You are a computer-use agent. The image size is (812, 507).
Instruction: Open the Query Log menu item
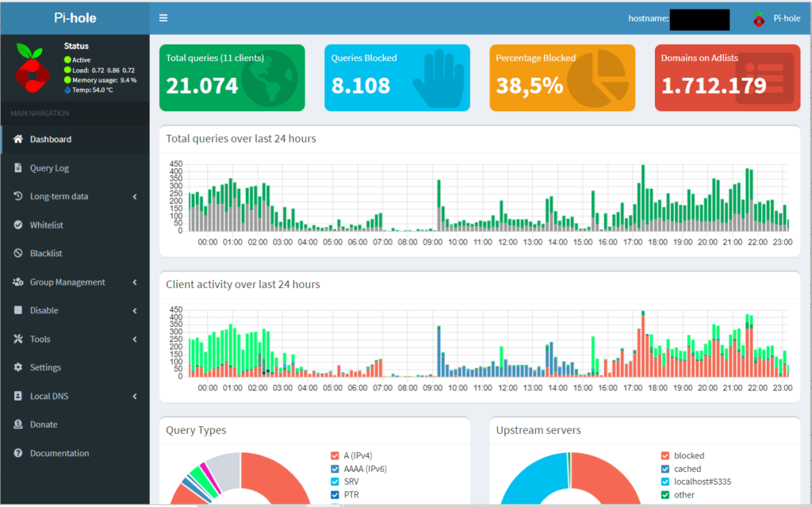75,167
